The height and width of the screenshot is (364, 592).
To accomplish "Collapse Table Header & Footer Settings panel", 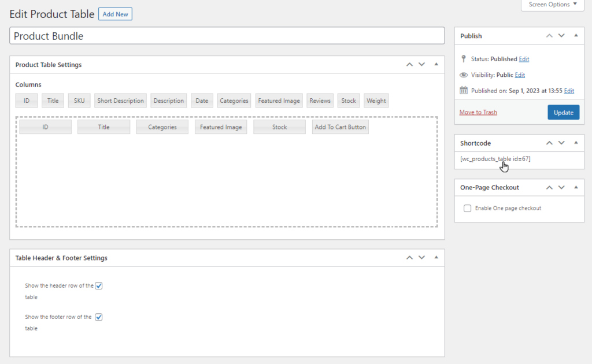I will point(436,258).
